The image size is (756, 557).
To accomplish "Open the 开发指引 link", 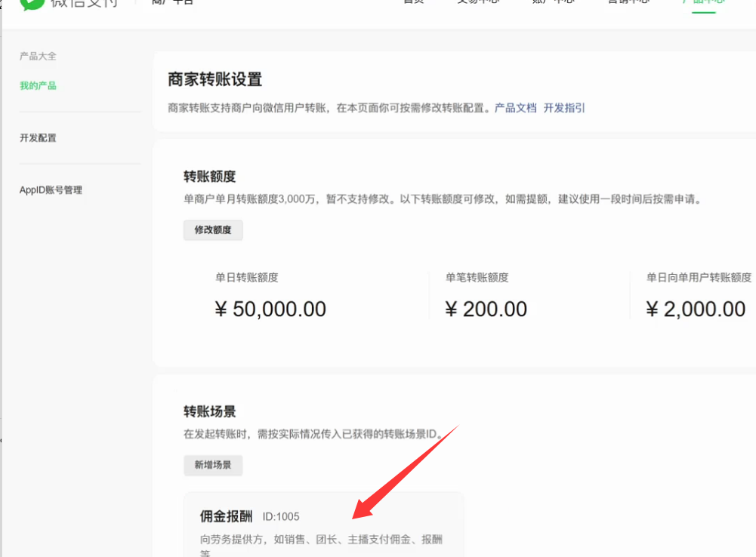I will (x=564, y=108).
